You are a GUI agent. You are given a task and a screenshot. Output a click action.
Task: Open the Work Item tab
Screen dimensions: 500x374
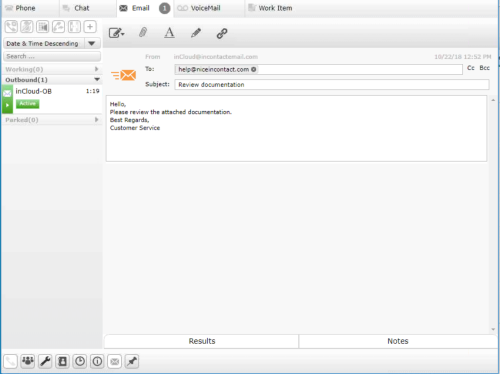tap(271, 8)
